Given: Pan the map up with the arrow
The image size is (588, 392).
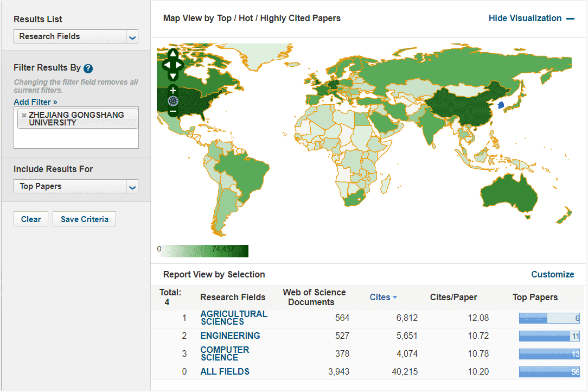Looking at the screenshot, I should coord(172,54).
